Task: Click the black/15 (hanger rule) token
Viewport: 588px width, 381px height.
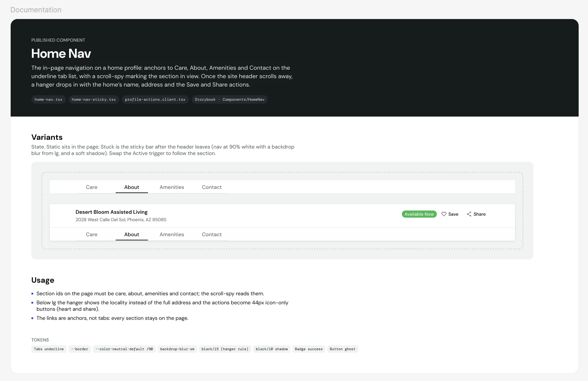Action: 225,349
